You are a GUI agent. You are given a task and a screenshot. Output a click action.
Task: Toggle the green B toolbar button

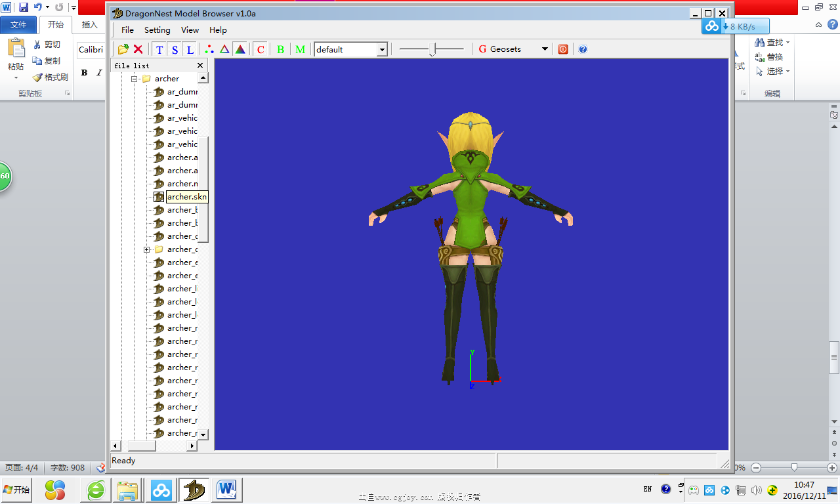coord(280,49)
